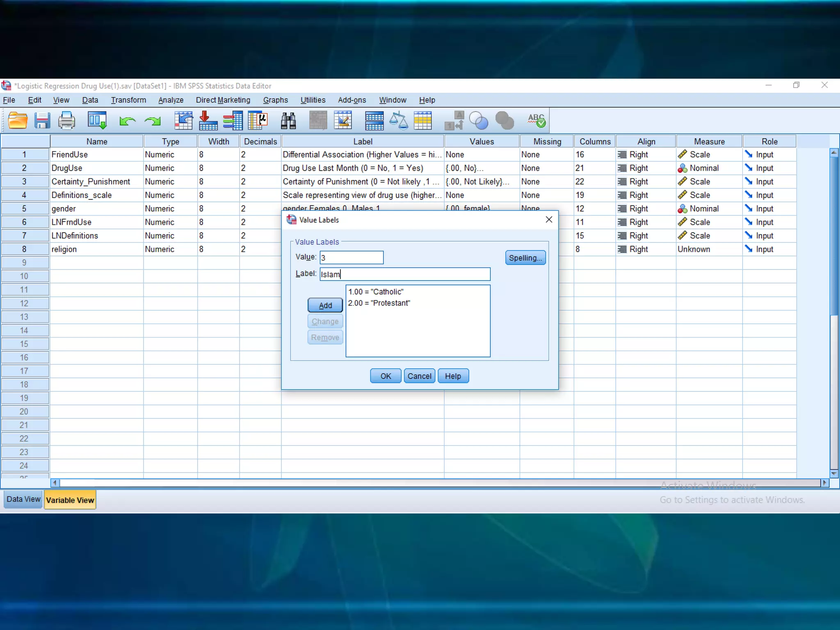
Task: Click the horizontal scrollbar right arrow
Action: click(x=824, y=483)
